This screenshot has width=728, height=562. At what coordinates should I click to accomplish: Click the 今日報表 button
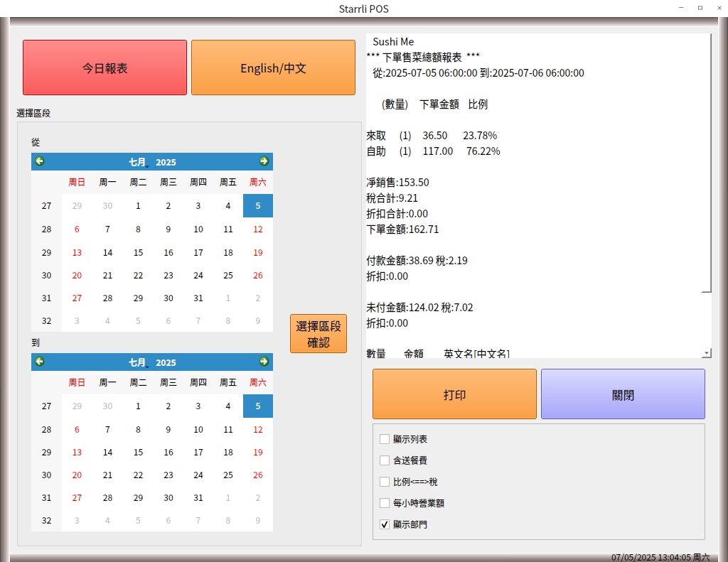105,67
